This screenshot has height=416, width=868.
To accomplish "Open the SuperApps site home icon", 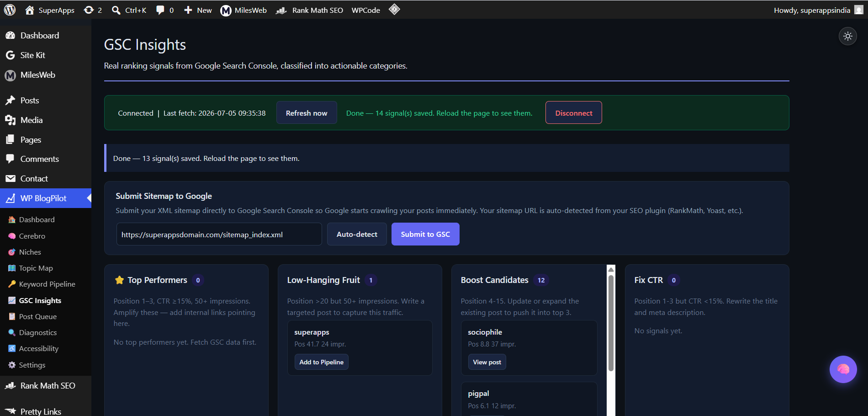I will tap(30, 10).
